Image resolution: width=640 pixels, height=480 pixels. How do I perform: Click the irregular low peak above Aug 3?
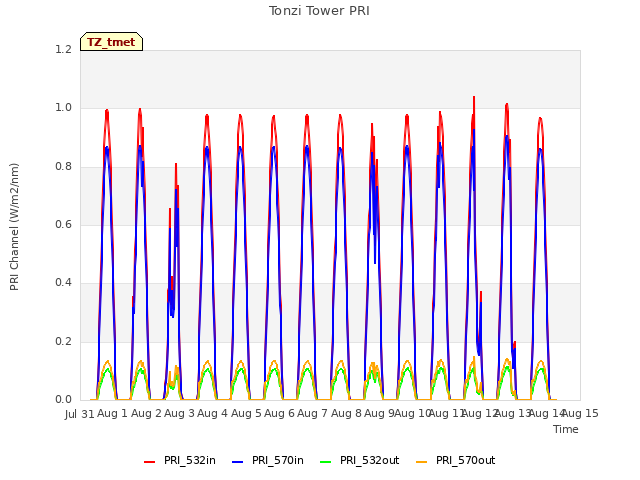click(x=174, y=282)
